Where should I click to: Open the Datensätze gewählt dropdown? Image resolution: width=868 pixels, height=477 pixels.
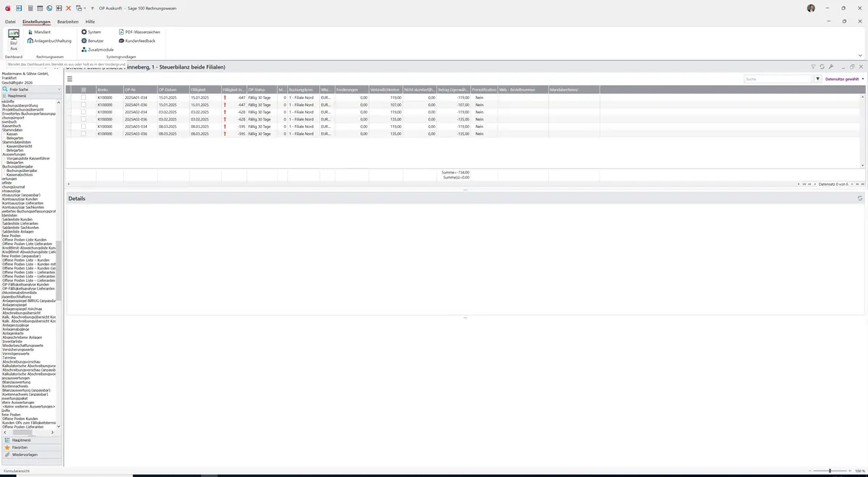844,79
